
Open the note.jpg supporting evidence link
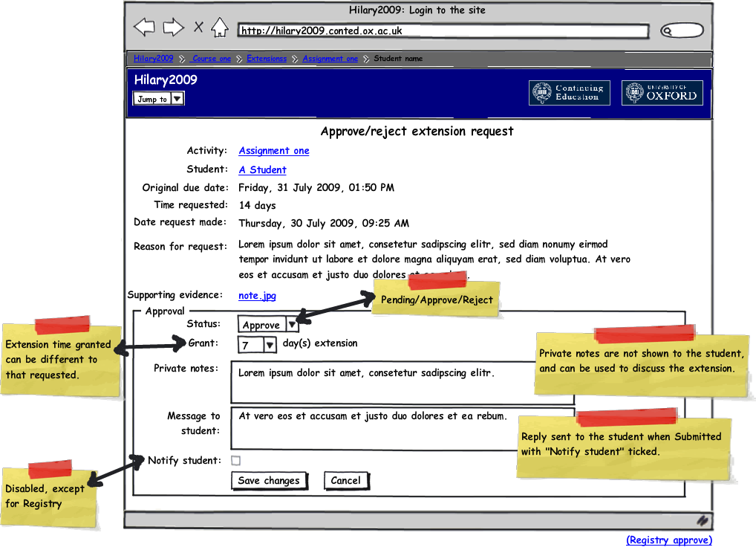click(257, 296)
